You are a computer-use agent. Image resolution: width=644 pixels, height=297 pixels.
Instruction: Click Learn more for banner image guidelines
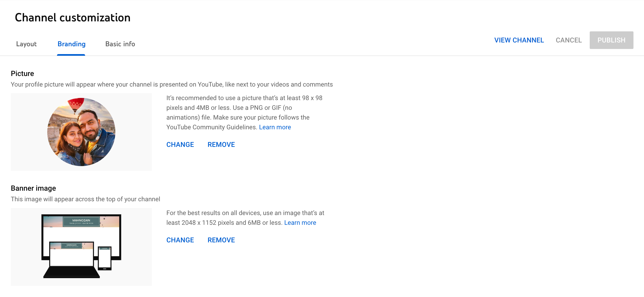click(300, 223)
